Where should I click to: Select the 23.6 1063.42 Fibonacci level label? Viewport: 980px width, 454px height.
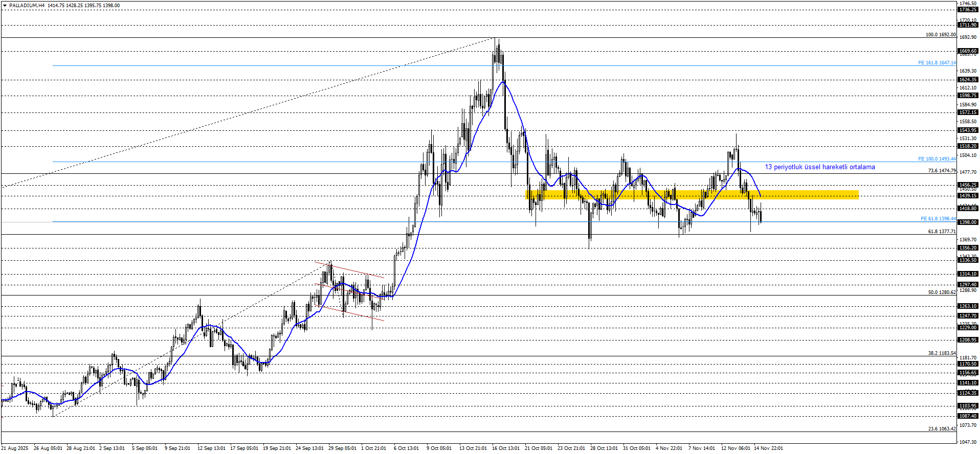941,429
